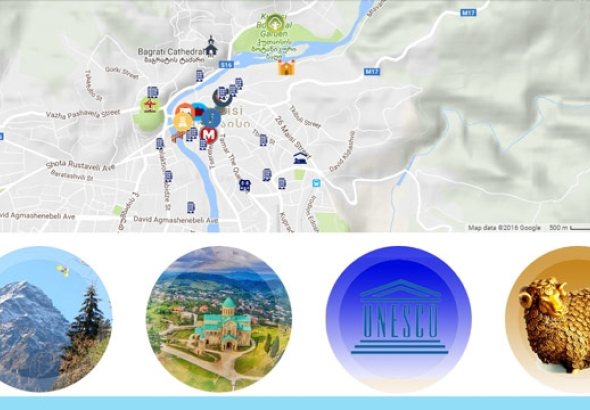
Task: Open the orange fortress marker
Action: 286,67
